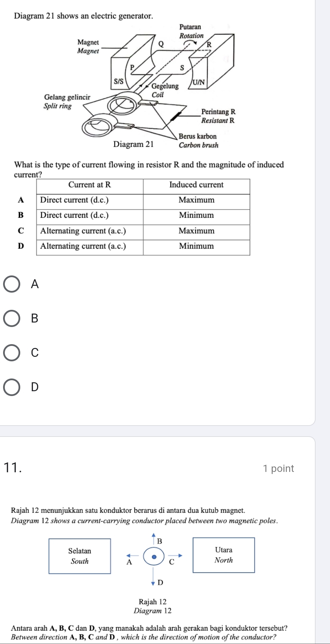
Task: Click the '1 point' label
Action: click(278, 468)
